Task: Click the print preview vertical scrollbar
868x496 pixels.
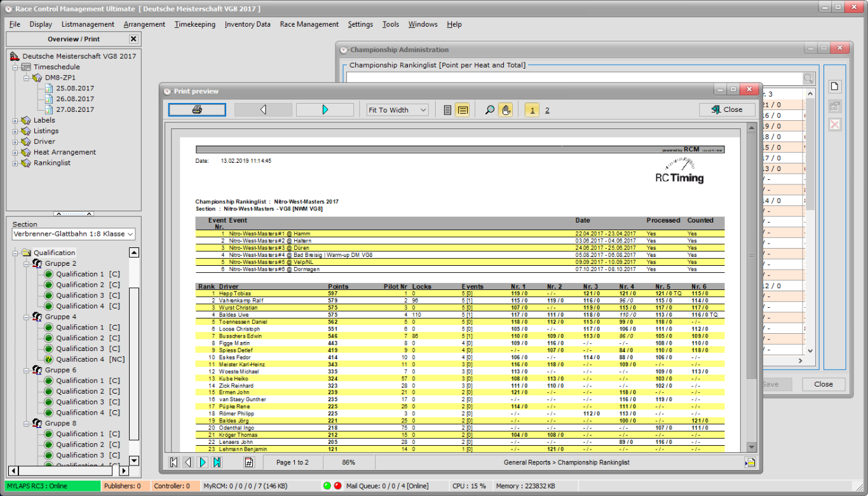Action: [752, 254]
